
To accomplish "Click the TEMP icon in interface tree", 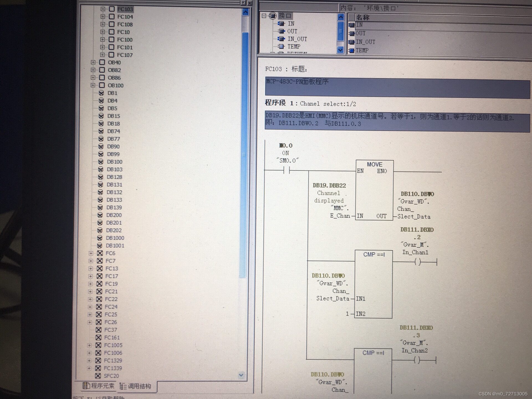I will point(281,46).
